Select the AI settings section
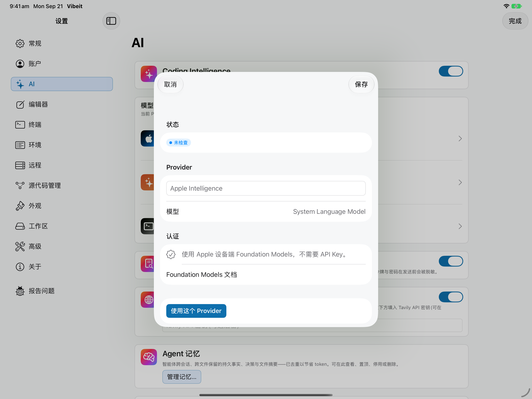The width and height of the screenshot is (532, 399). [62, 84]
